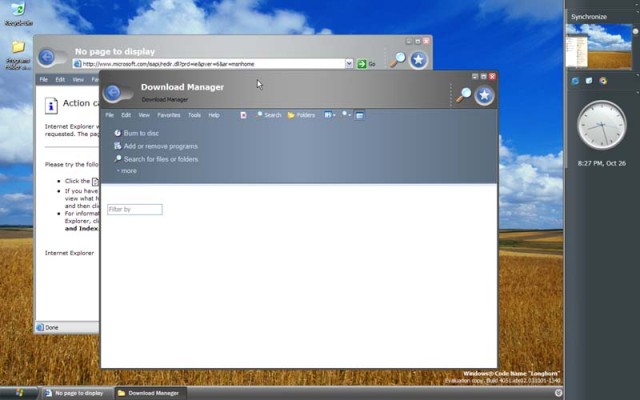Click the star favorites button in Download Manager
640x400 pixels.
(x=484, y=95)
